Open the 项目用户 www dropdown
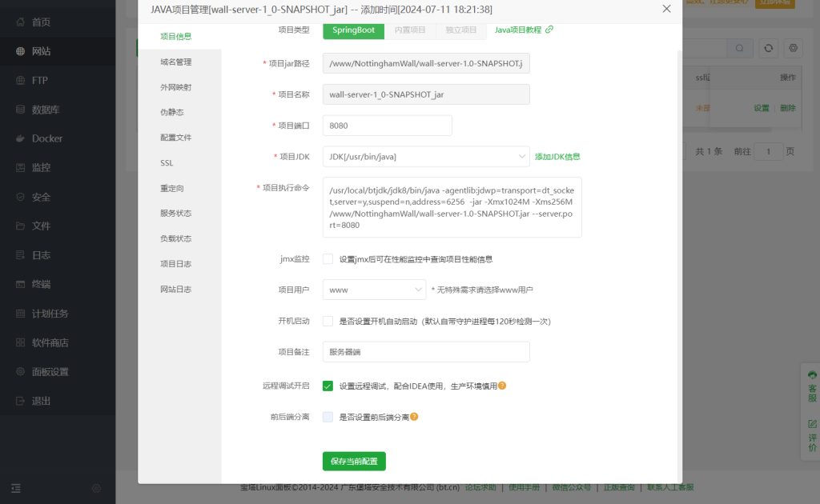 pyautogui.click(x=375, y=290)
